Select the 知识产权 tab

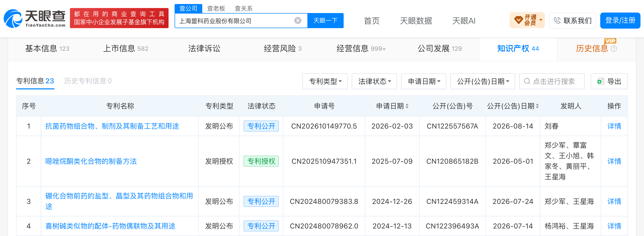[518, 48]
